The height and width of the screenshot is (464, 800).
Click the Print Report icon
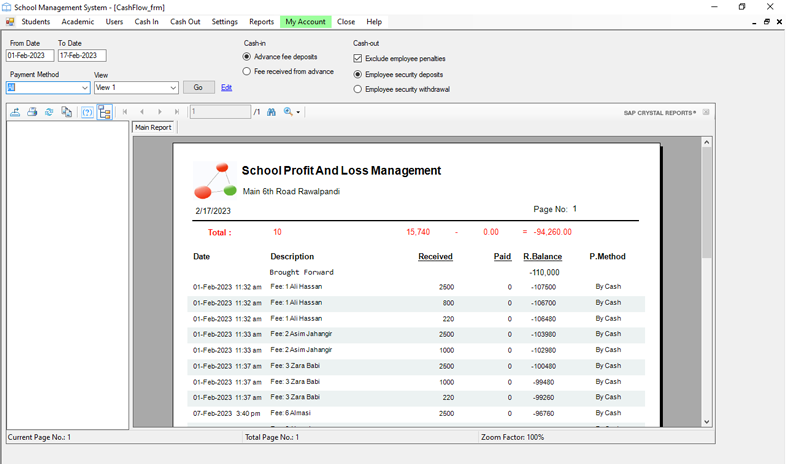pyautogui.click(x=32, y=112)
